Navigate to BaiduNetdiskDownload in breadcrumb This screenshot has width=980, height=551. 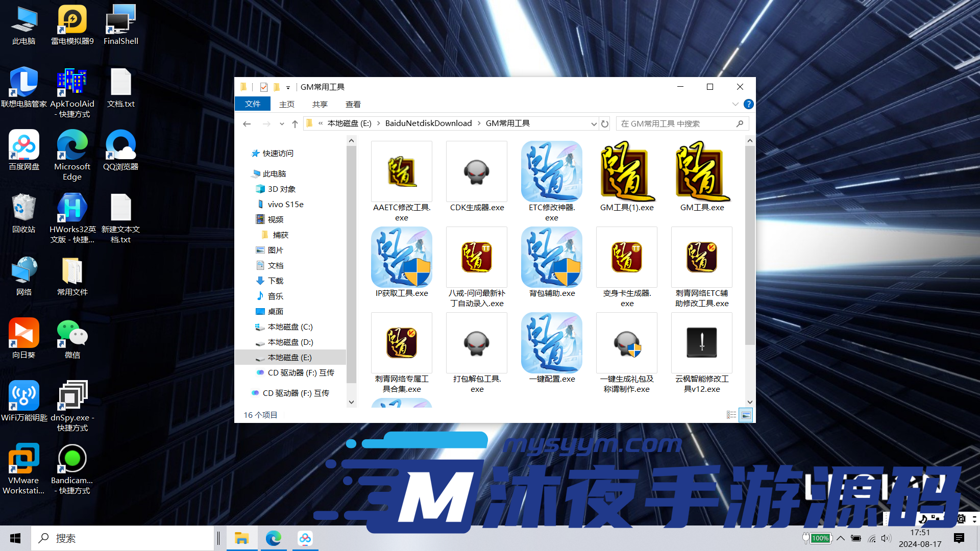tap(428, 123)
